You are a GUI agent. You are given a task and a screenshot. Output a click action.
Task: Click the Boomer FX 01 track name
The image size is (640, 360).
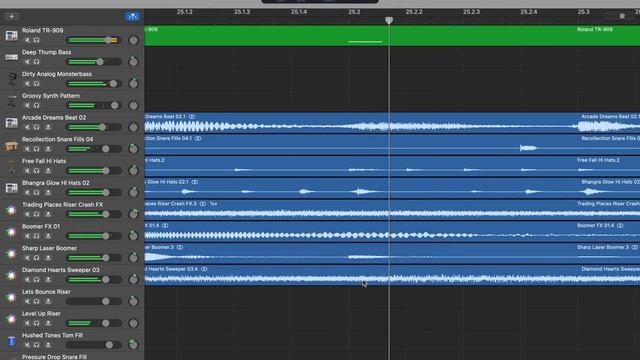[41, 226]
